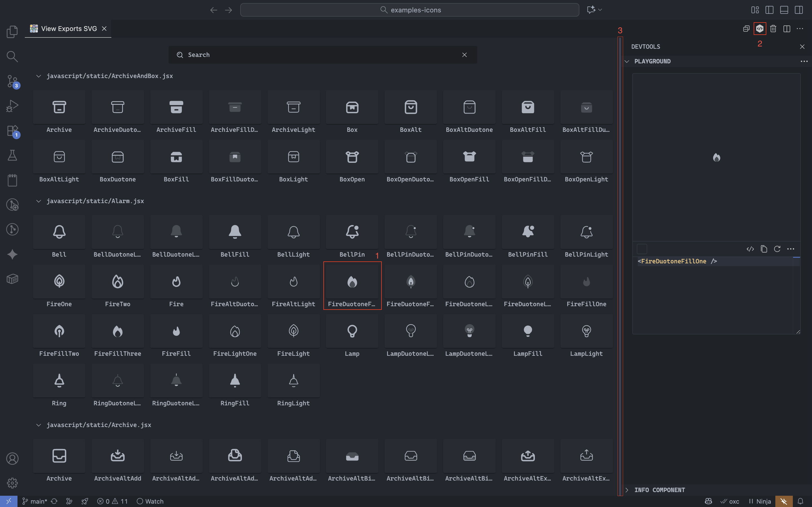Click the GitHub Copilot icon in the status bar
The height and width of the screenshot is (507, 812).
708,501
